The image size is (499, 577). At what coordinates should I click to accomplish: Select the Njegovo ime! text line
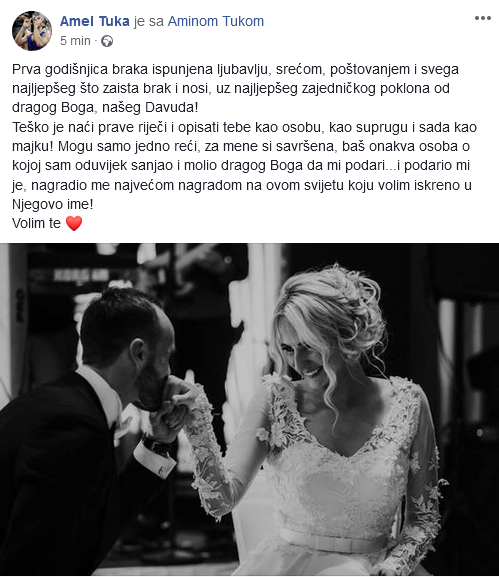tap(53, 204)
